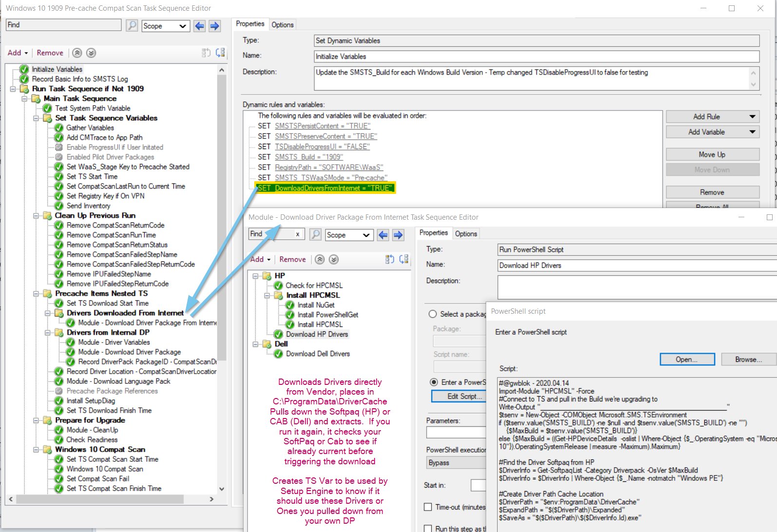This screenshot has width=777, height=532.
Task: Select the Download HP Drivers step
Action: pyautogui.click(x=317, y=334)
